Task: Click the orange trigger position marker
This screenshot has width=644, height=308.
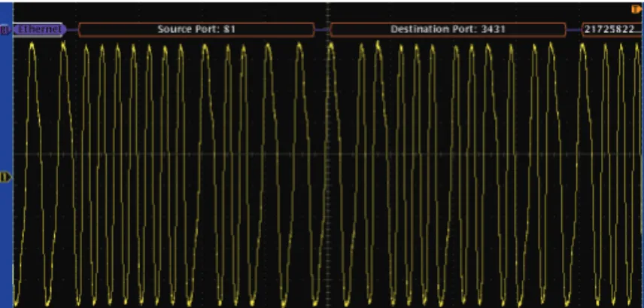Action: tap(636, 9)
